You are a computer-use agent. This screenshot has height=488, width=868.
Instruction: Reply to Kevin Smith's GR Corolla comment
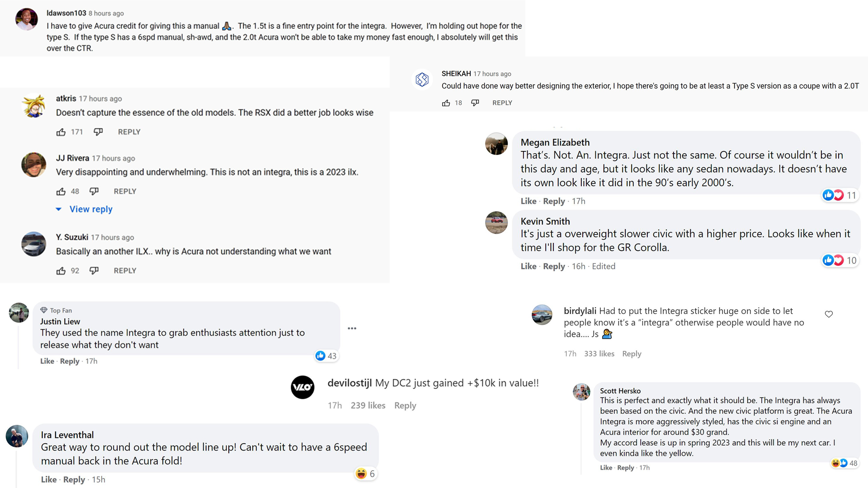pos(554,267)
